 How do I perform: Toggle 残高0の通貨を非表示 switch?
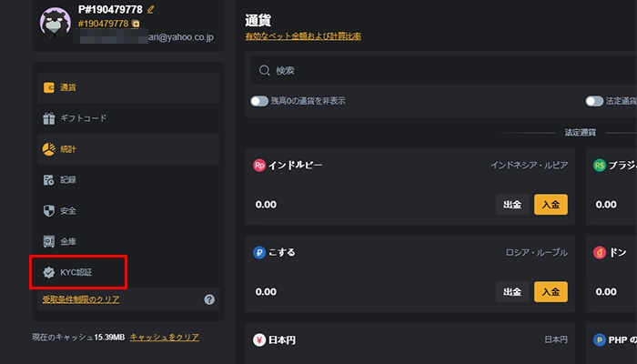point(259,101)
